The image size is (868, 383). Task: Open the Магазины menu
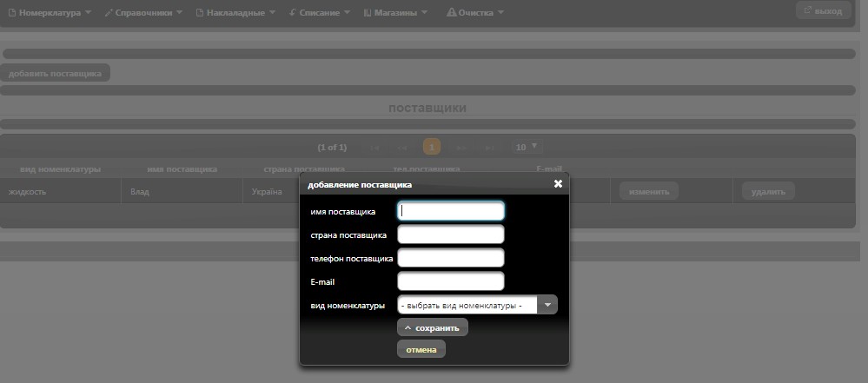coord(395,13)
